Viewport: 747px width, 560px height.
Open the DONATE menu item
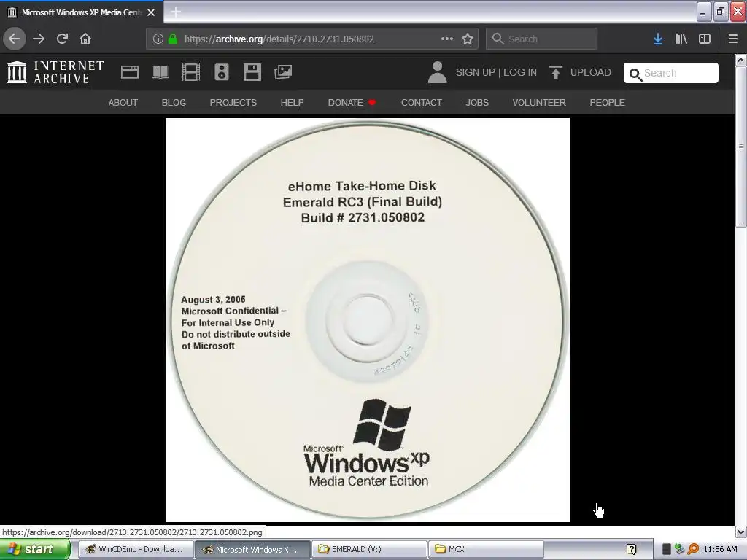click(x=352, y=102)
